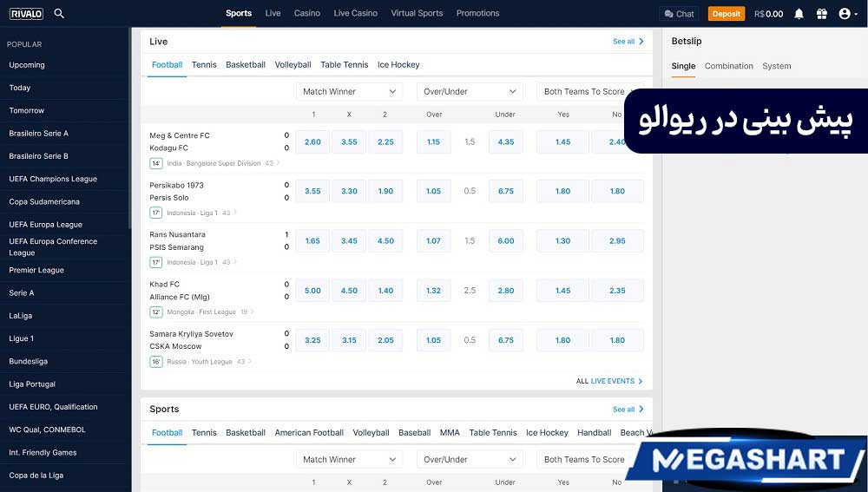Click See all in Live section
The width and height of the screenshot is (868, 492).
(628, 42)
